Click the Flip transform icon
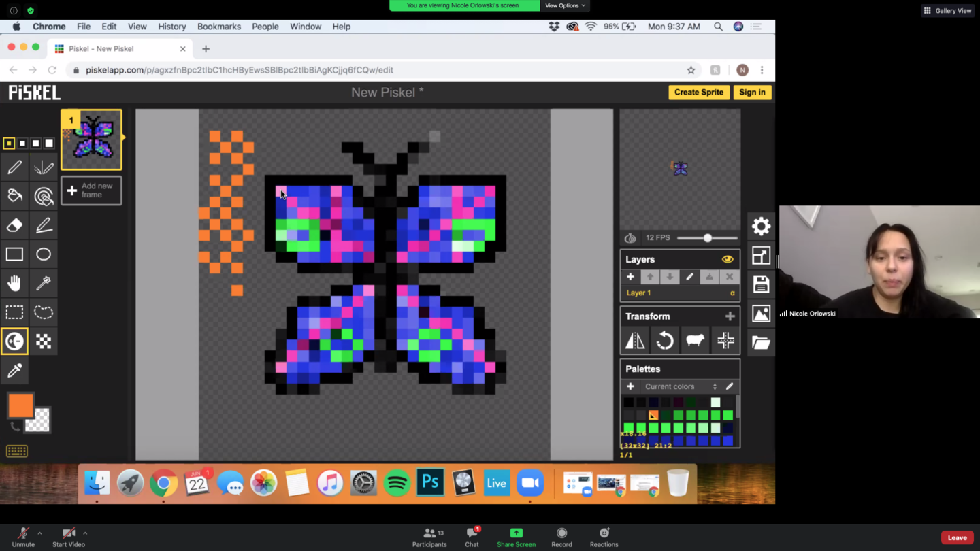The image size is (980, 551). [635, 340]
